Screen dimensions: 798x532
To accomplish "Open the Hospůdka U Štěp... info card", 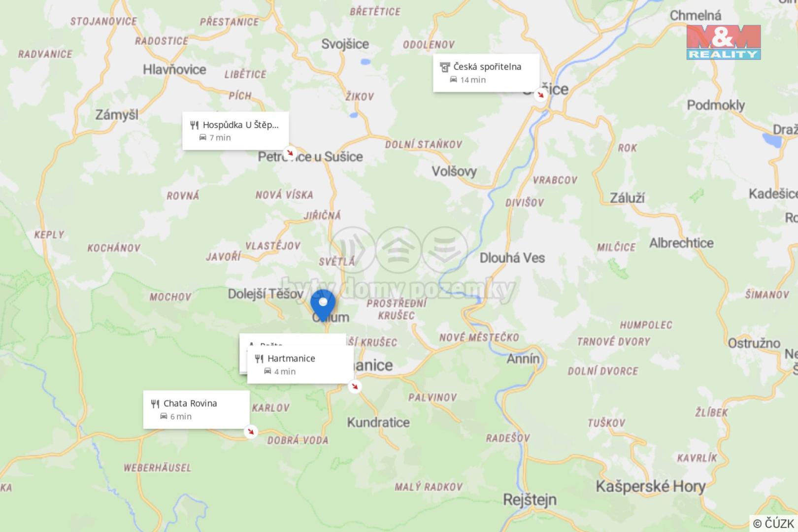I will (x=235, y=131).
